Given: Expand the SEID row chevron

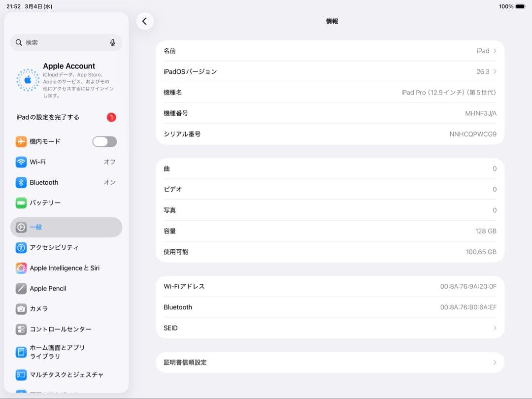Looking at the screenshot, I should click(495, 328).
